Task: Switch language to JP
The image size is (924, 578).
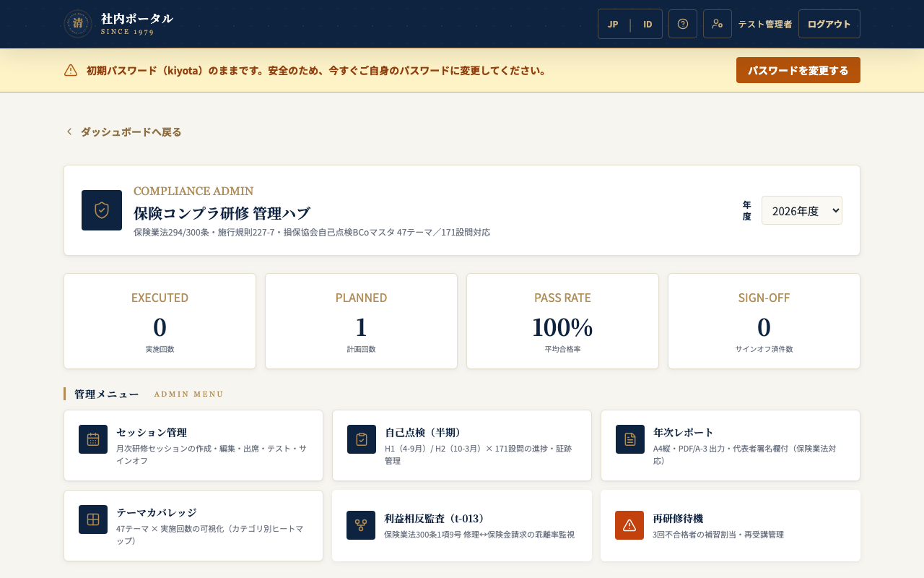Action: (613, 24)
